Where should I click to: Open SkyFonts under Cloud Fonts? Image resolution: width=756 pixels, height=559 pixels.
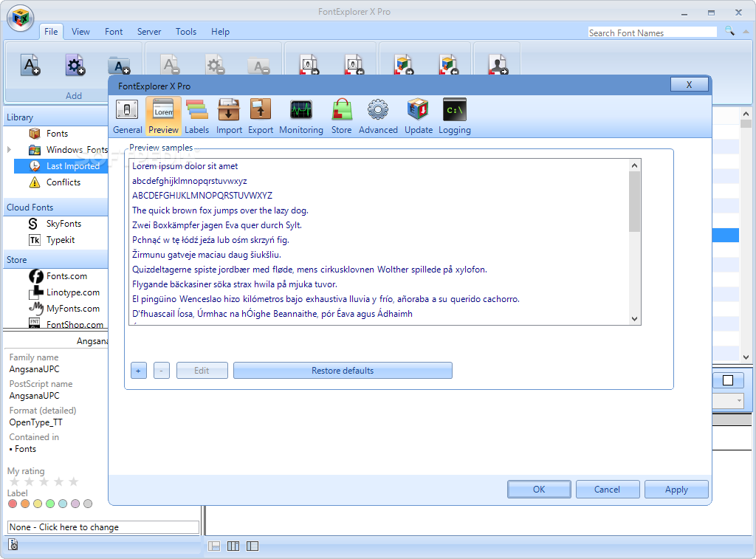coord(63,224)
